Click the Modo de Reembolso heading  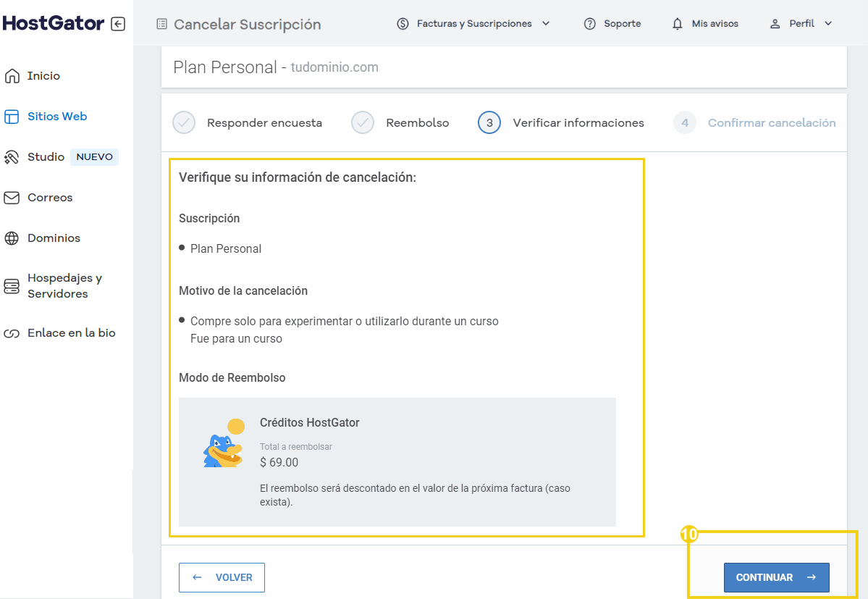232,377
